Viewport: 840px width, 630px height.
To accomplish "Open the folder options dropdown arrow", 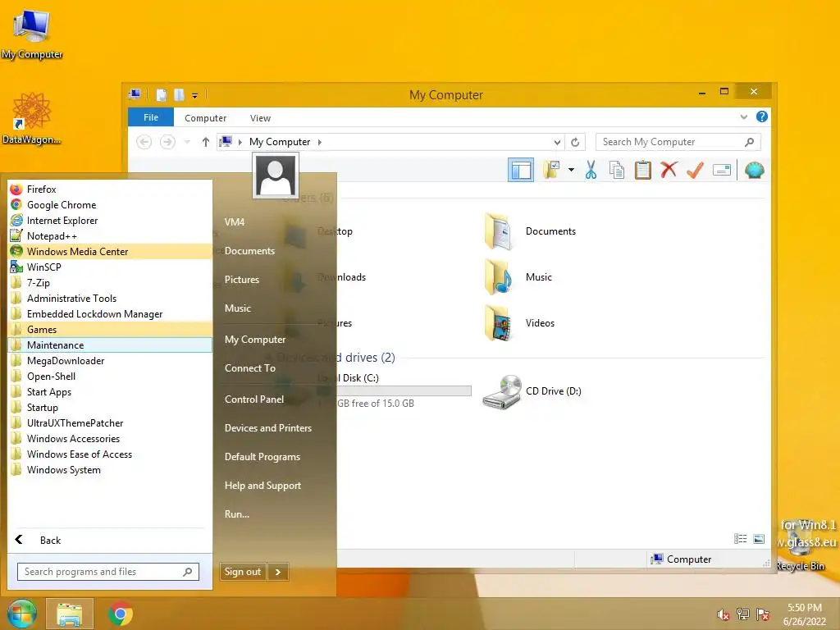I will (571, 171).
